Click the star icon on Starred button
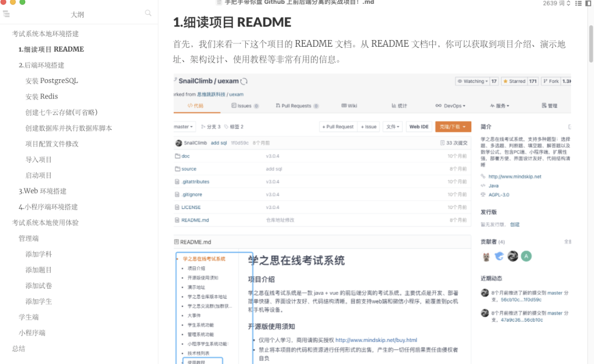This screenshot has width=594, height=364. point(505,81)
